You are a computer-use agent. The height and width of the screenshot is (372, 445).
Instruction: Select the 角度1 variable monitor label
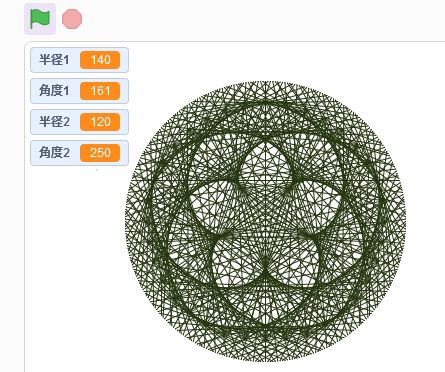(54, 91)
